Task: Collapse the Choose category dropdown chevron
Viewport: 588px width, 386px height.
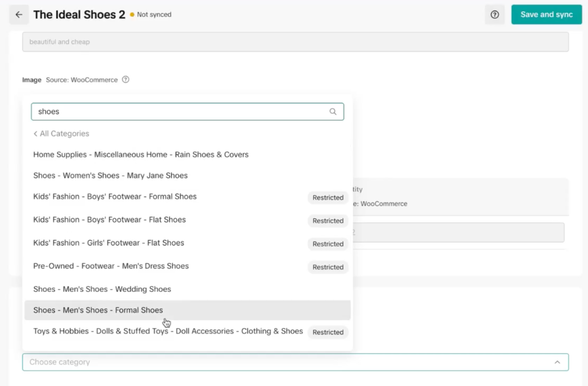Action: (x=557, y=362)
